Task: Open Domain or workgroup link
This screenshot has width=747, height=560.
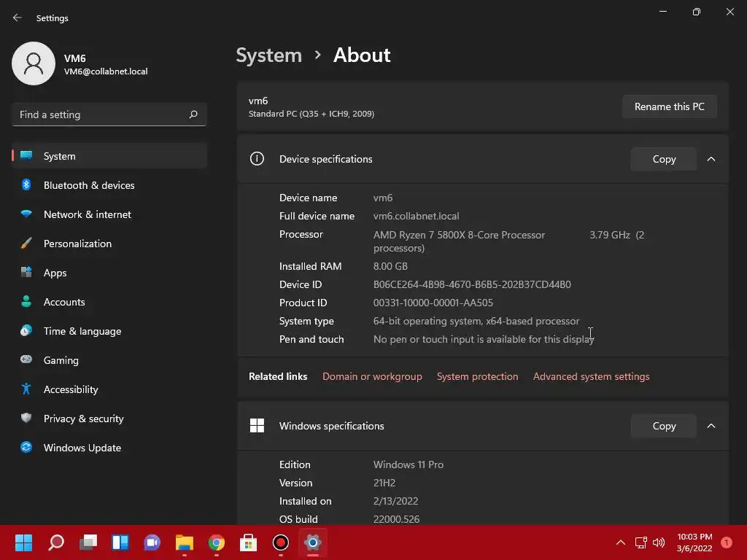Action: (x=372, y=376)
